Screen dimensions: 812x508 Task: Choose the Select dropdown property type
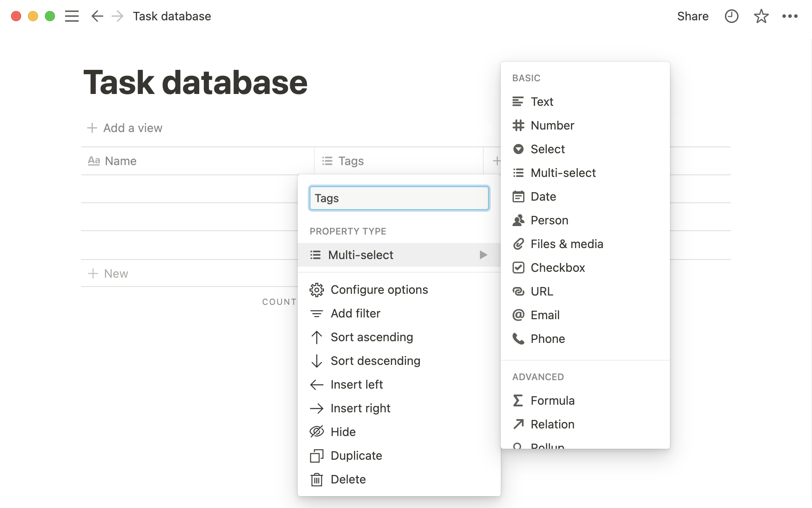pos(547,149)
